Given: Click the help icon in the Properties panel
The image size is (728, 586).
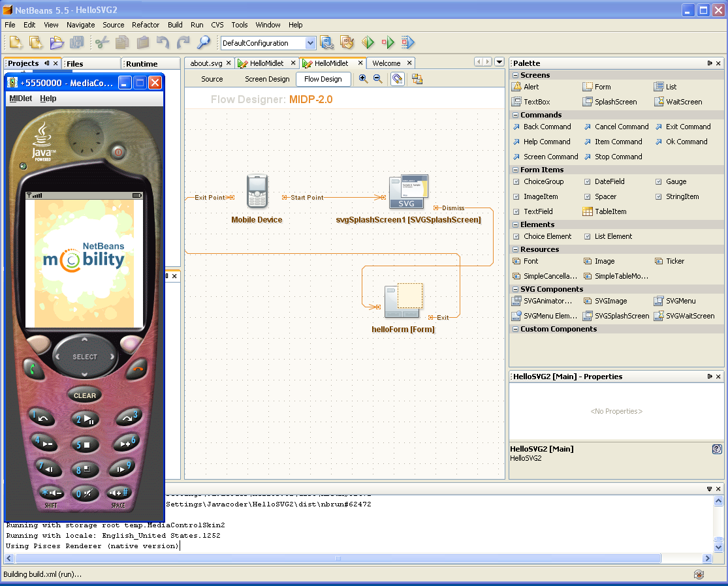Looking at the screenshot, I should (717, 449).
